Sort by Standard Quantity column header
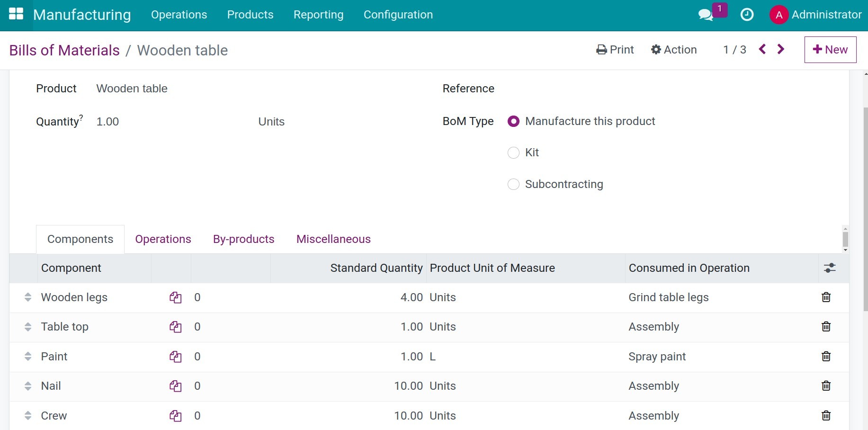This screenshot has height=430, width=868. 376,268
